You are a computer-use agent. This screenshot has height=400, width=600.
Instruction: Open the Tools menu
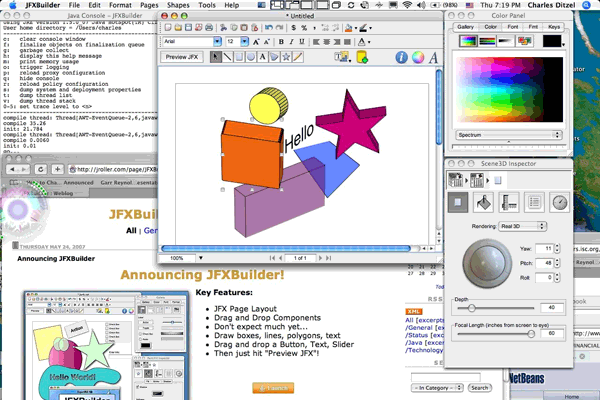click(x=207, y=5)
